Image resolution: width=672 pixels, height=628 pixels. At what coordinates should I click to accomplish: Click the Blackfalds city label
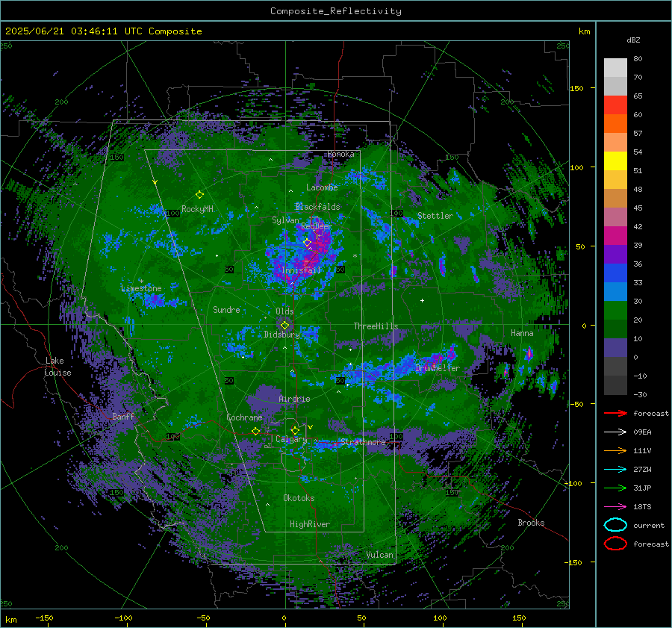click(x=317, y=207)
